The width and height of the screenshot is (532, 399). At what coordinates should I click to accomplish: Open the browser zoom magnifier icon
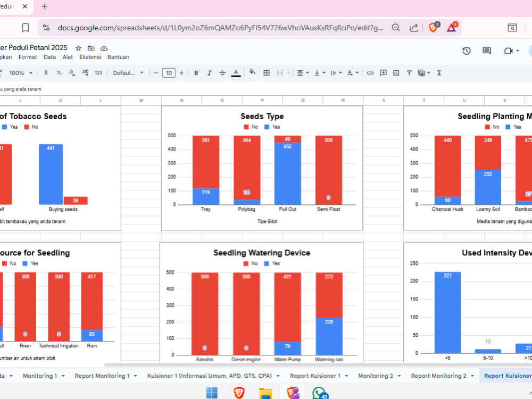396,28
